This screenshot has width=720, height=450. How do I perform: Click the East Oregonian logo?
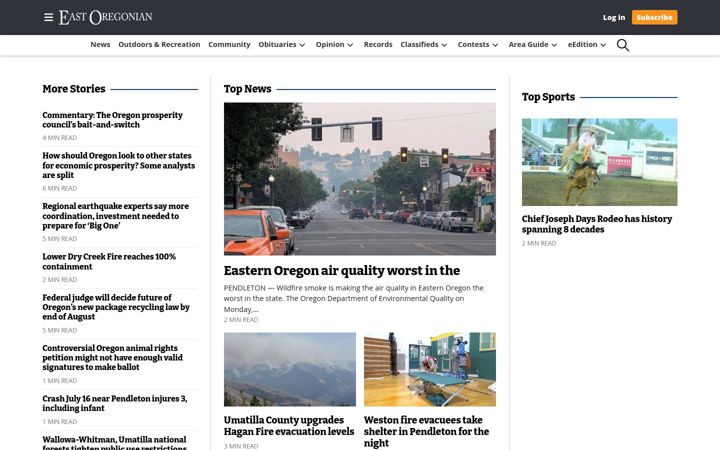(x=106, y=17)
